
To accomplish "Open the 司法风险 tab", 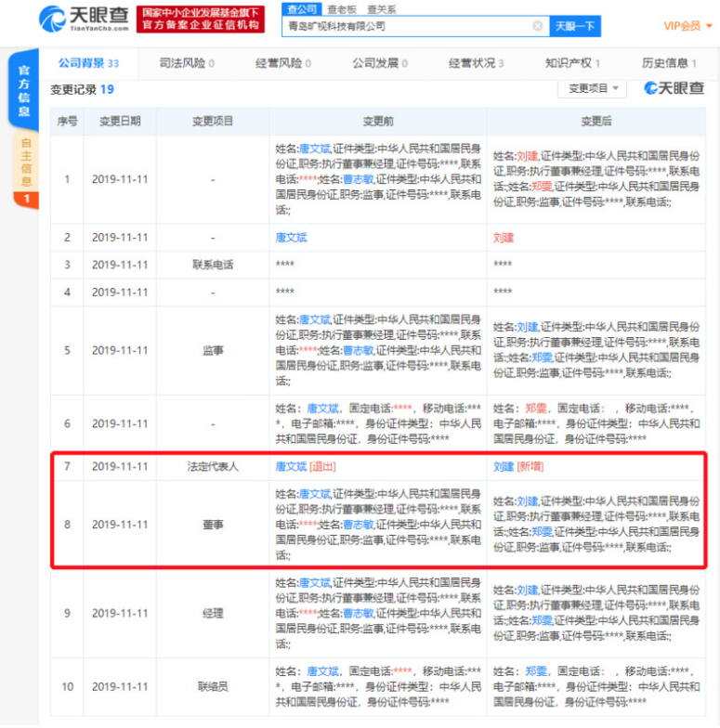I will click(x=187, y=63).
